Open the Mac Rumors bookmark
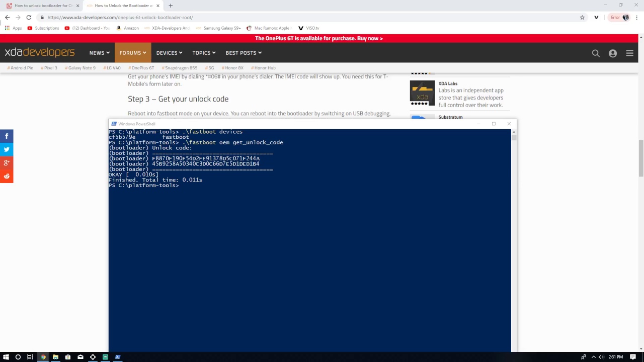The width and height of the screenshot is (644, 362). click(269, 28)
